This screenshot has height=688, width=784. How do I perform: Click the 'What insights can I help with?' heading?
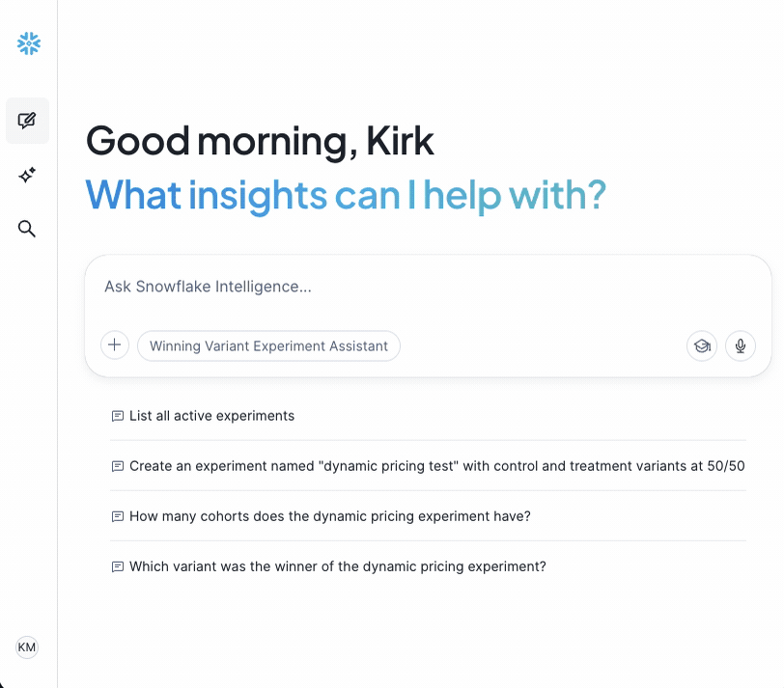click(x=345, y=194)
